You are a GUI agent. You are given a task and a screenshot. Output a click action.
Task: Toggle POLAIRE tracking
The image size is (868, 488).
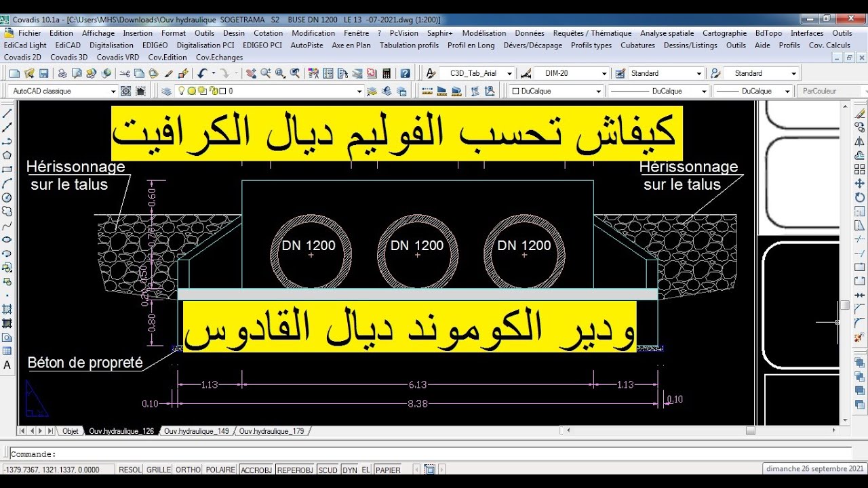pos(220,470)
